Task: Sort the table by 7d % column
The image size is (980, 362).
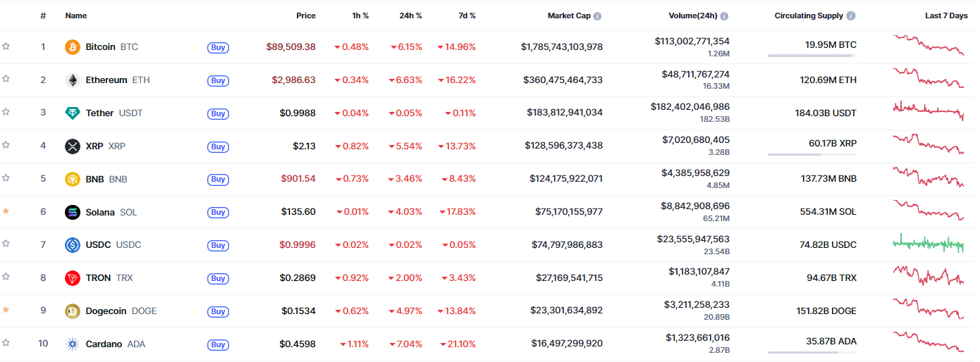Action: click(463, 15)
